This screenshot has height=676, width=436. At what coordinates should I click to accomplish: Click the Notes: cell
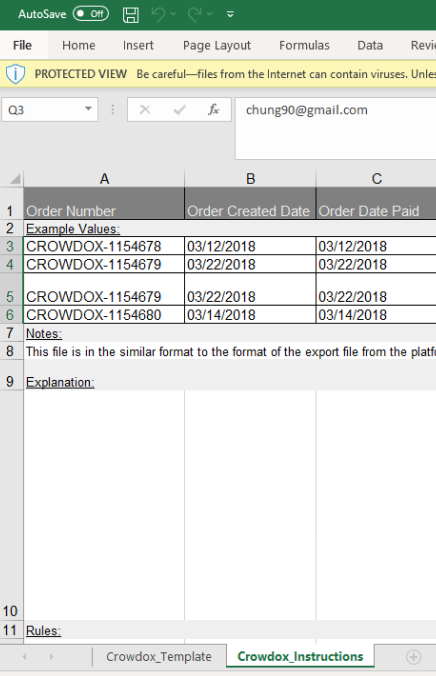[104, 333]
